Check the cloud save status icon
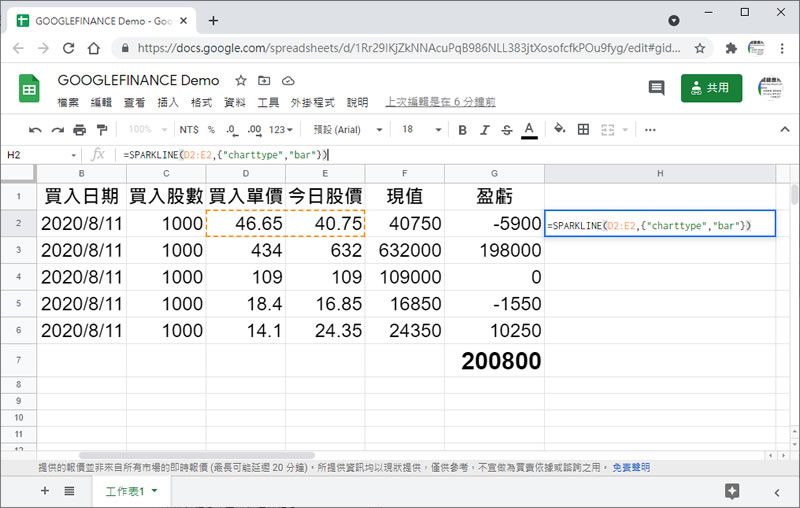Viewport: 800px width, 508px height. [288, 81]
